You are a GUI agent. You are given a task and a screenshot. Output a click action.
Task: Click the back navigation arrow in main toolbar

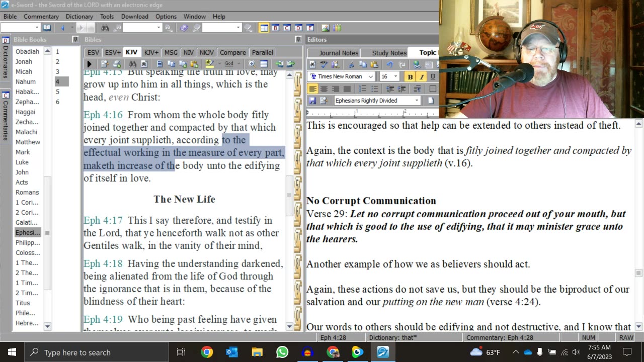pos(63,28)
